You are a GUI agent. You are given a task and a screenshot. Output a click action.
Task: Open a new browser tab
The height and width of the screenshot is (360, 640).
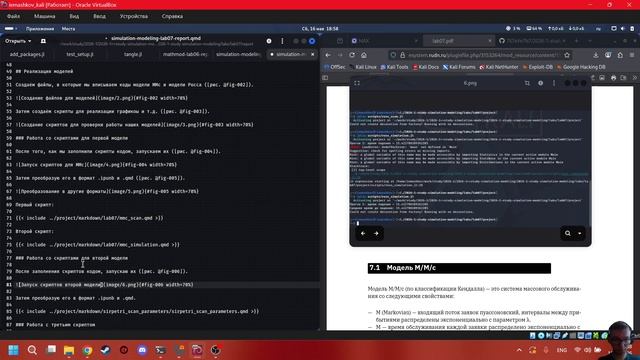576,41
